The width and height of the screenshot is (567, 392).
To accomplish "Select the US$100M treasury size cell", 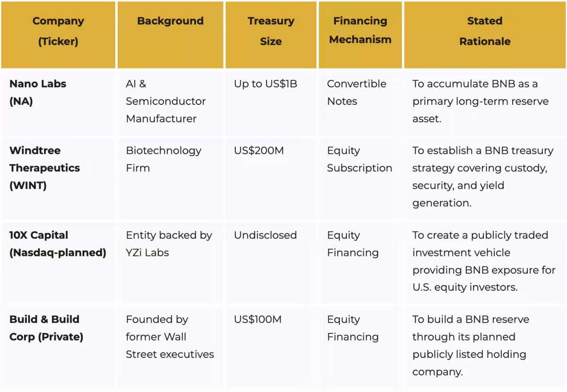I will click(258, 319).
